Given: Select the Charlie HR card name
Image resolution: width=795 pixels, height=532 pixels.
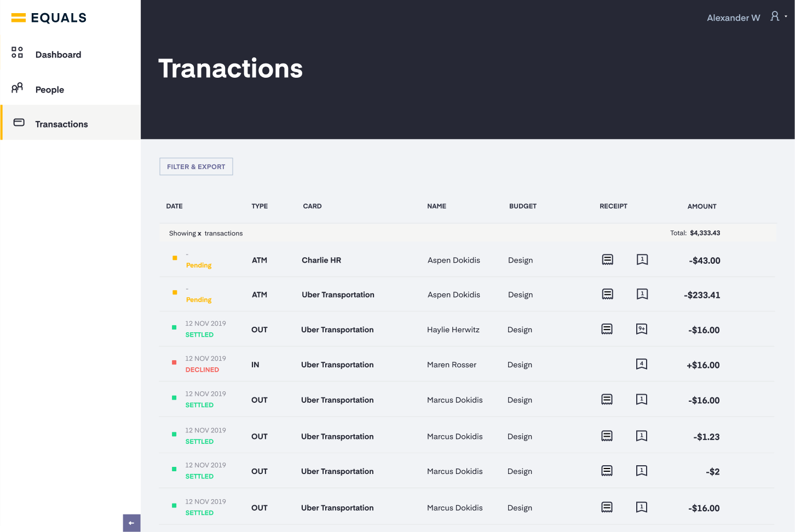Looking at the screenshot, I should [x=321, y=260].
